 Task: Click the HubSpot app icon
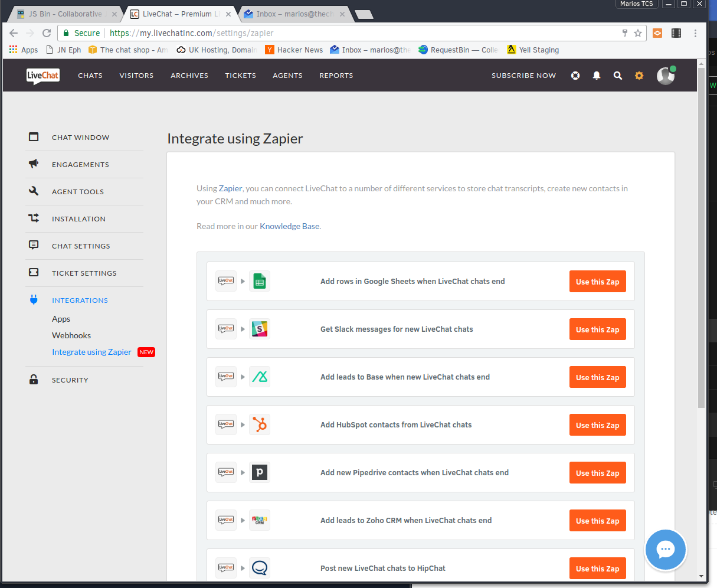pyautogui.click(x=260, y=425)
